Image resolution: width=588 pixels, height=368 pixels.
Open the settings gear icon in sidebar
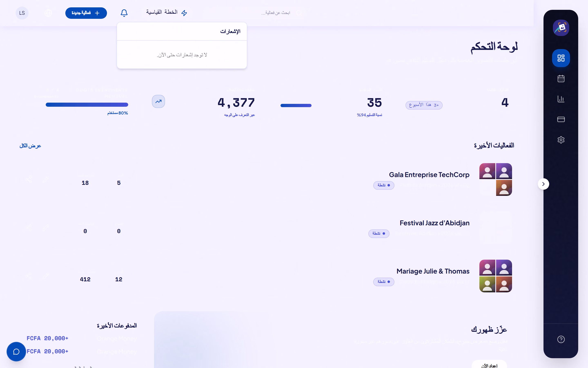[x=561, y=140]
